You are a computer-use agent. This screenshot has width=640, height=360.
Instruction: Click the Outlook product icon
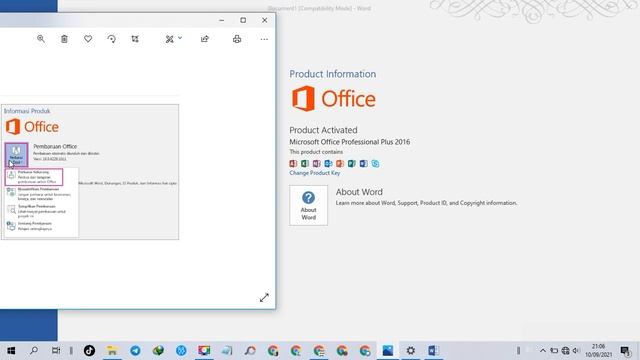tap(328, 164)
